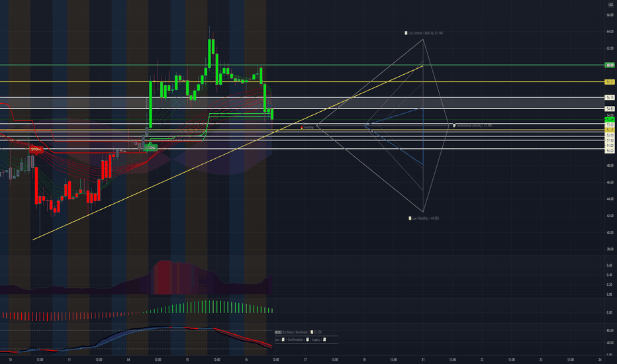This screenshot has width=617, height=364.
Task: Click the 38.00 tick on the price axis
Action: [610, 249]
